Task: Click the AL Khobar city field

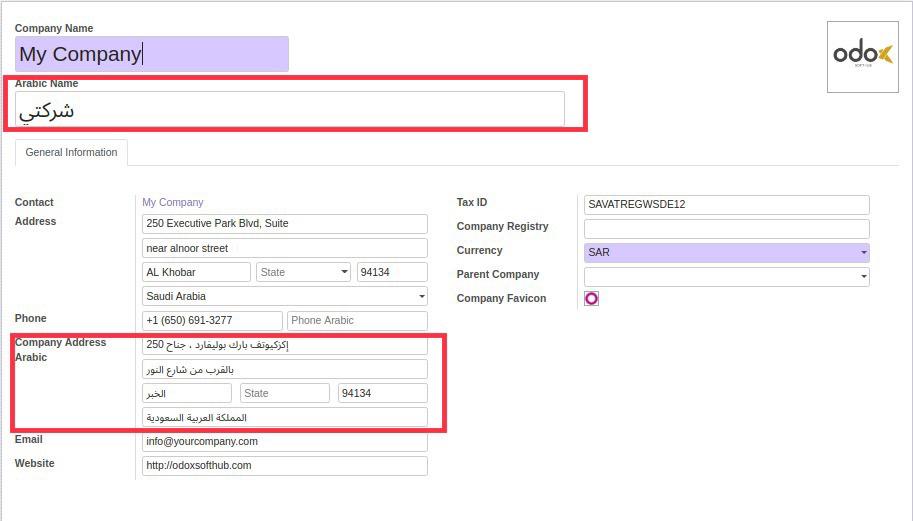Action: [196, 272]
